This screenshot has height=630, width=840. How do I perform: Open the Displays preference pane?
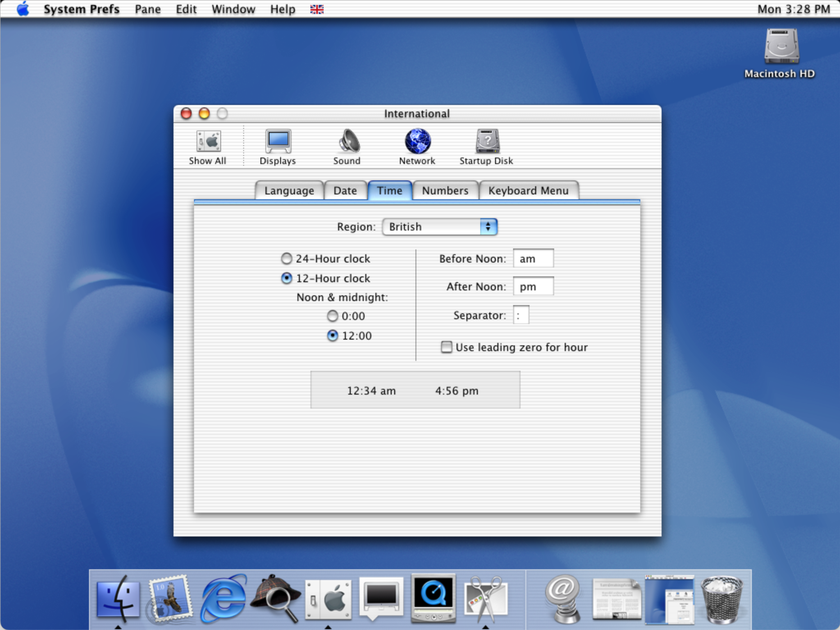coord(278,147)
